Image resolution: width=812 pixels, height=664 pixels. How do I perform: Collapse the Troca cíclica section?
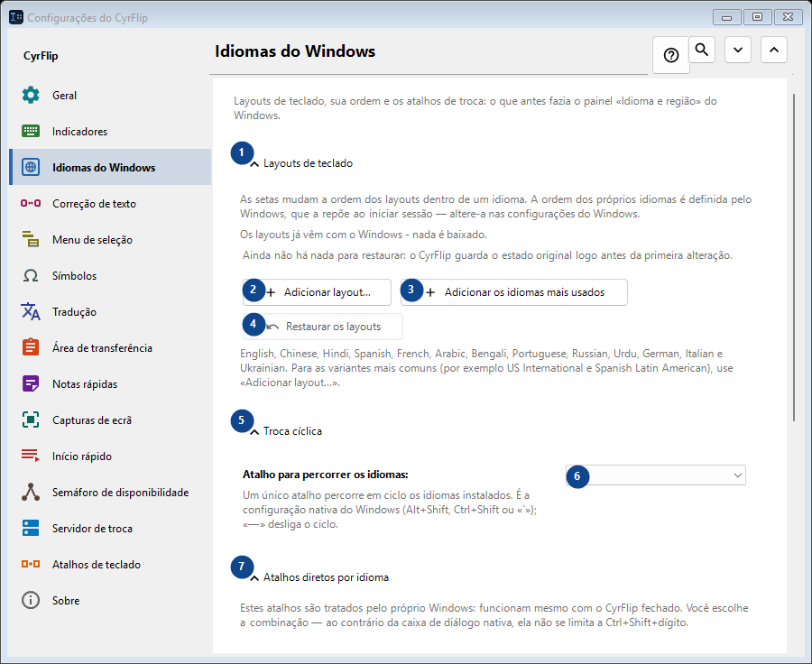[x=254, y=432]
